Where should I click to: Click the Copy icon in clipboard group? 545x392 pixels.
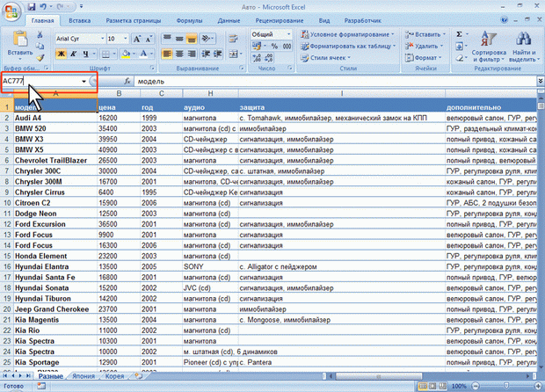click(40, 46)
